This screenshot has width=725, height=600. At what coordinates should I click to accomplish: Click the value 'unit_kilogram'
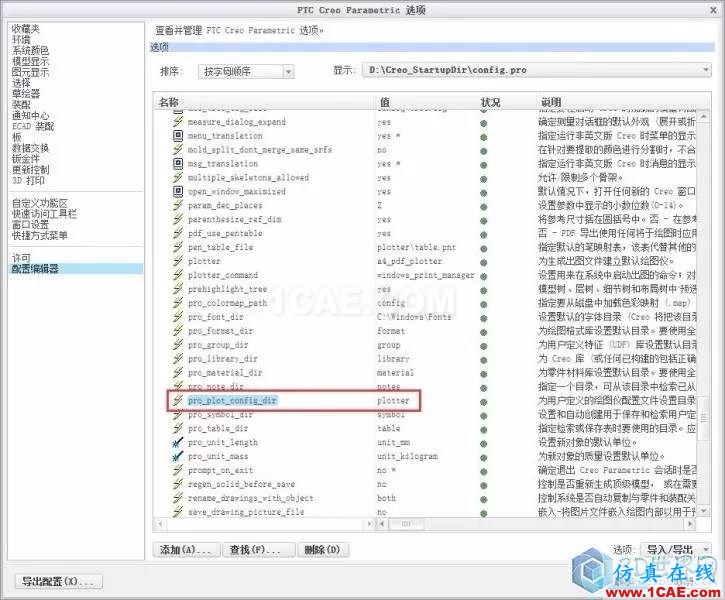(407, 456)
